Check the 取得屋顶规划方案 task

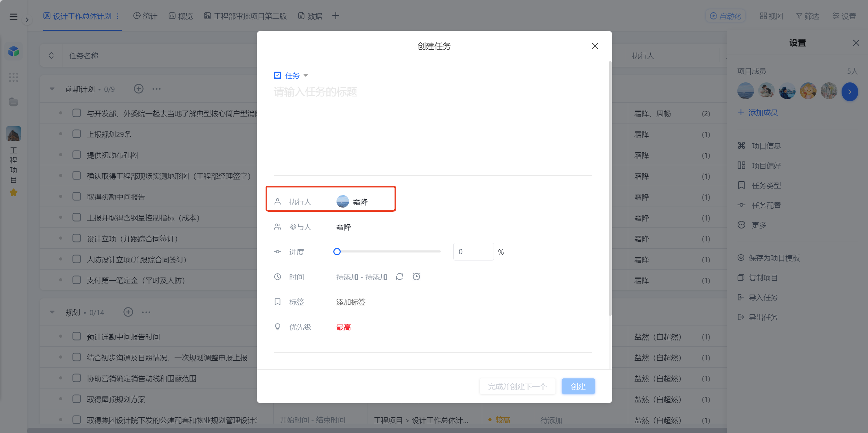76,399
